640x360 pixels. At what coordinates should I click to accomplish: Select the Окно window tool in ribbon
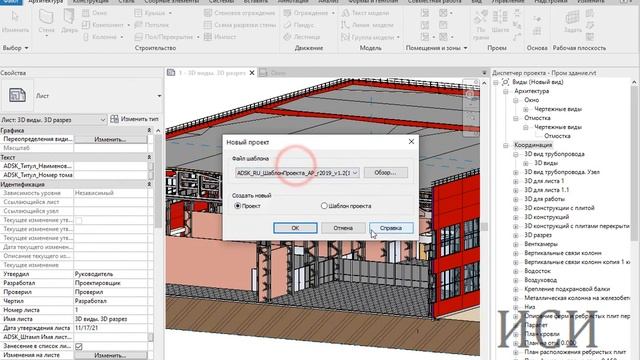click(x=95, y=13)
